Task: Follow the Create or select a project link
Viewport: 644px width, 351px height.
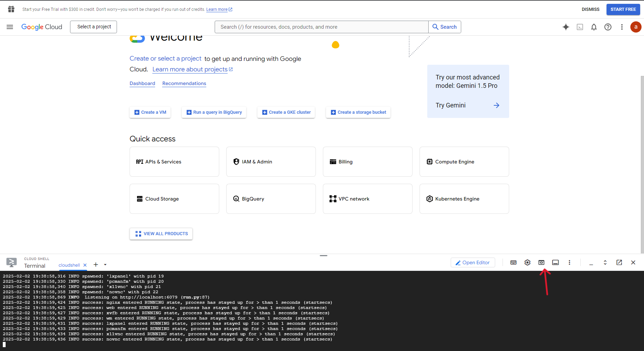Action: tap(165, 58)
